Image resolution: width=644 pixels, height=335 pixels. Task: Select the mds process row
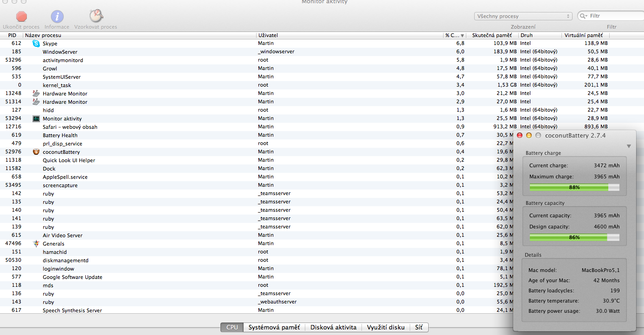pos(257,285)
